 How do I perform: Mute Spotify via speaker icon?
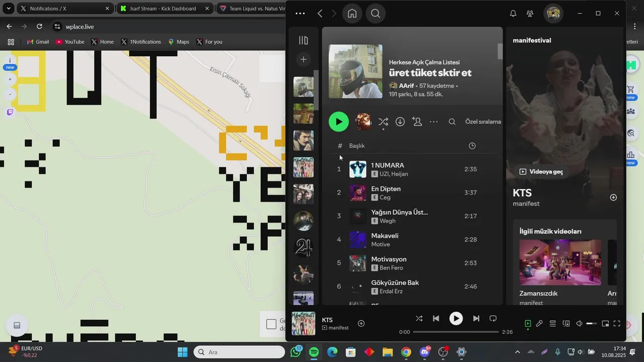579,324
